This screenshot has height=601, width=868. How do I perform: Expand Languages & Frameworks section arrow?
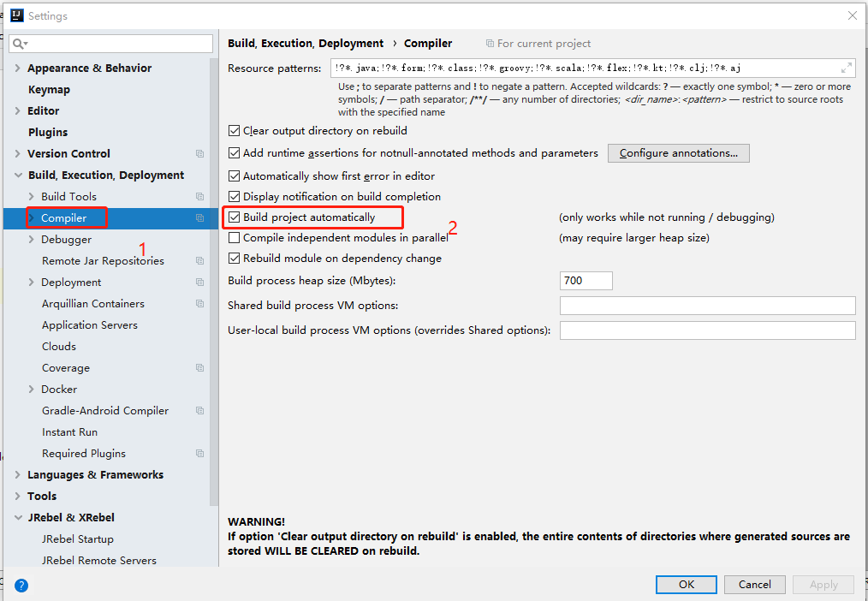click(18, 475)
